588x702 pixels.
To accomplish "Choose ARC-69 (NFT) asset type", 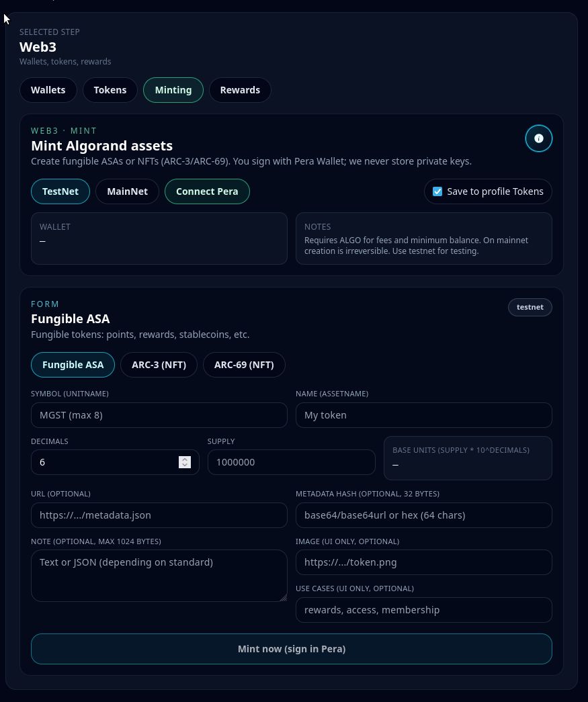I will click(244, 365).
